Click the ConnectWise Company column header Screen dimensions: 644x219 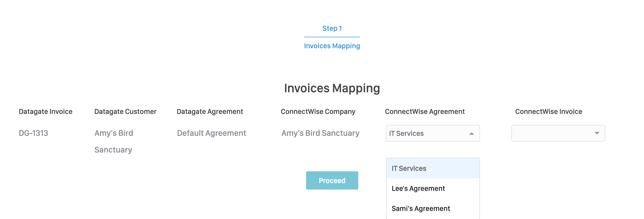pyautogui.click(x=318, y=112)
